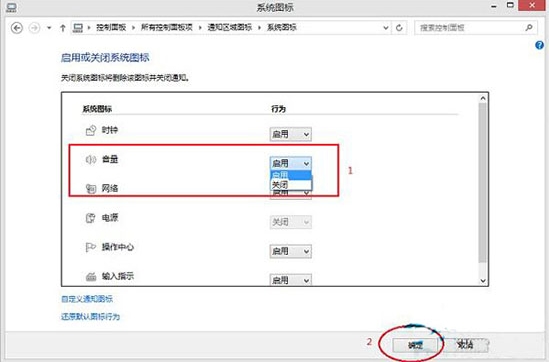This screenshot has height=362, width=549.
Task: Click the 行为 column header
Action: [x=278, y=109]
